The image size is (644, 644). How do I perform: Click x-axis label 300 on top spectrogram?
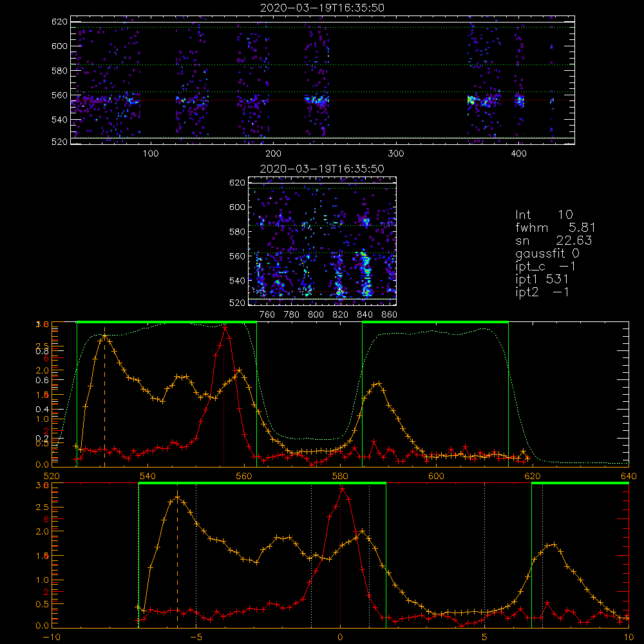click(396, 154)
